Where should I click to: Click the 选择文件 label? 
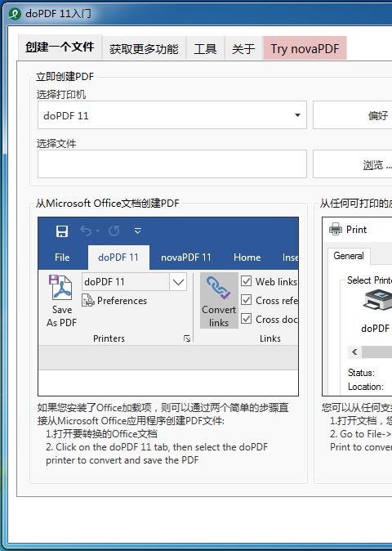pos(56,143)
